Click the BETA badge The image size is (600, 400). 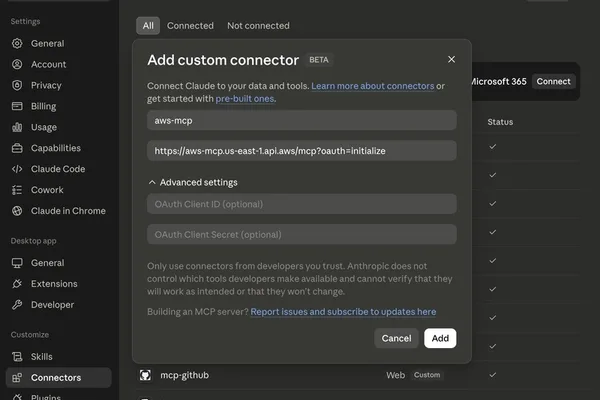pos(319,60)
